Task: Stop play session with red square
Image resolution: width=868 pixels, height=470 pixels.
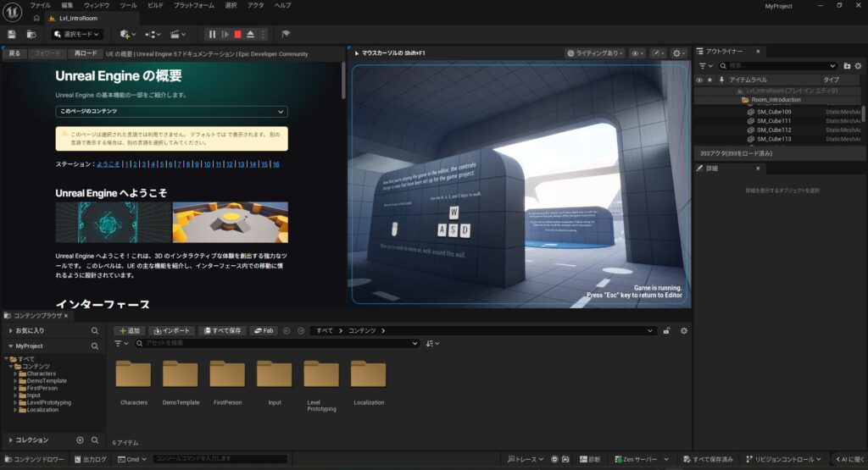Action: pyautogui.click(x=237, y=34)
